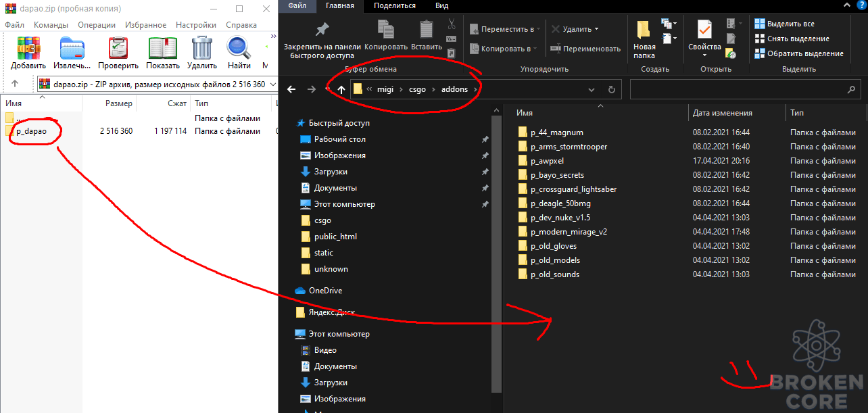Click the WinRAR Test (Проверить) icon

118,48
